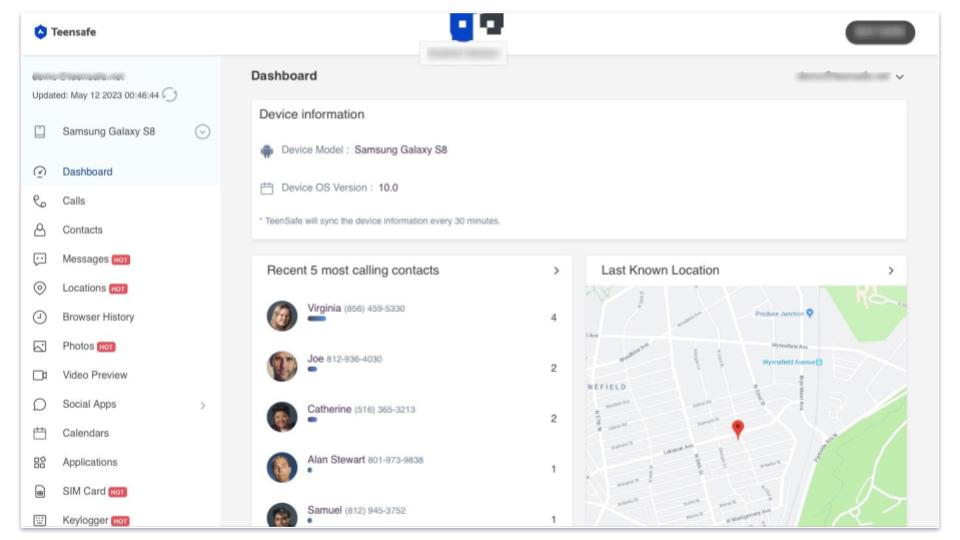This screenshot has height=540, width=960.
Task: Open the Dashboard menu item
Action: [88, 172]
